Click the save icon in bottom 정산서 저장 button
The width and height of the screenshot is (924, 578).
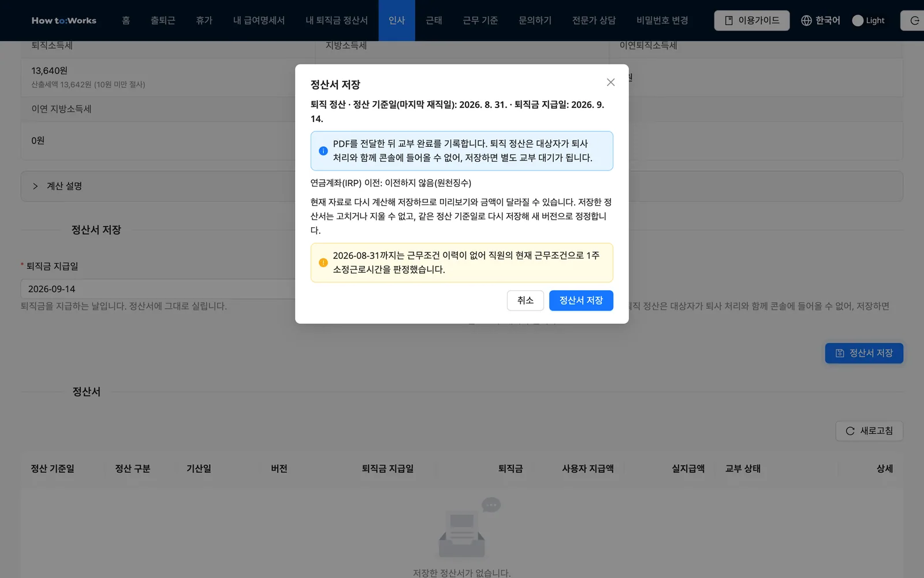click(840, 353)
